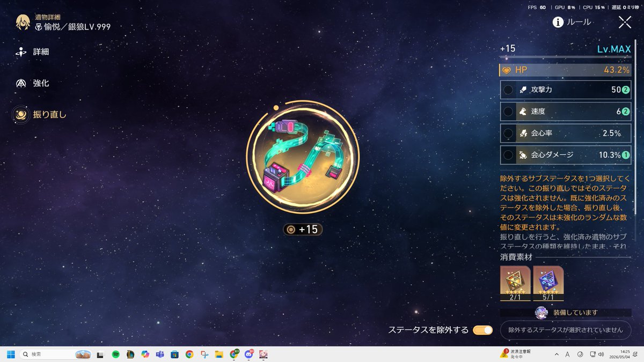This screenshot has height=362, width=644.
Task: Select the 速度 substat radio circle
Action: (x=508, y=112)
